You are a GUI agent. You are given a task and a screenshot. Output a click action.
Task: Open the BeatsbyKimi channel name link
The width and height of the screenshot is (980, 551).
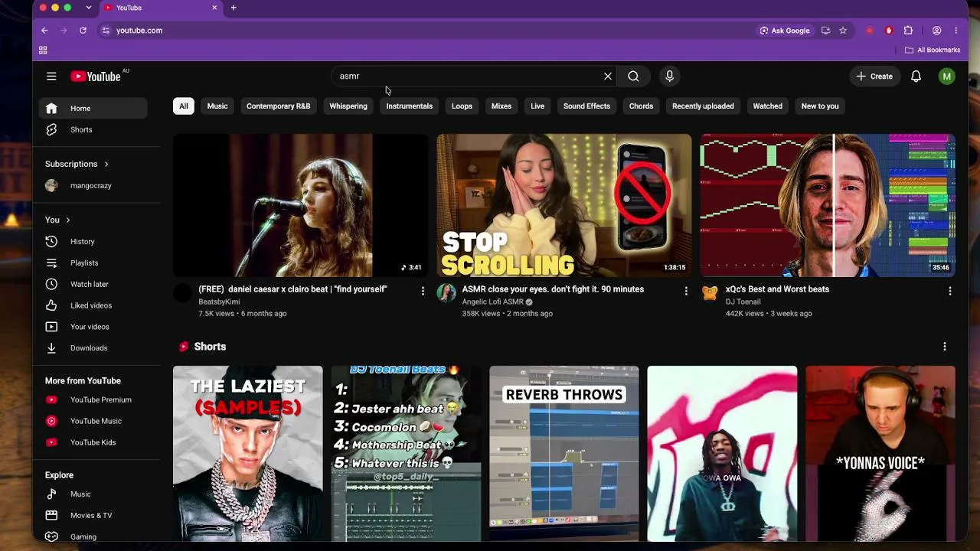[219, 302]
